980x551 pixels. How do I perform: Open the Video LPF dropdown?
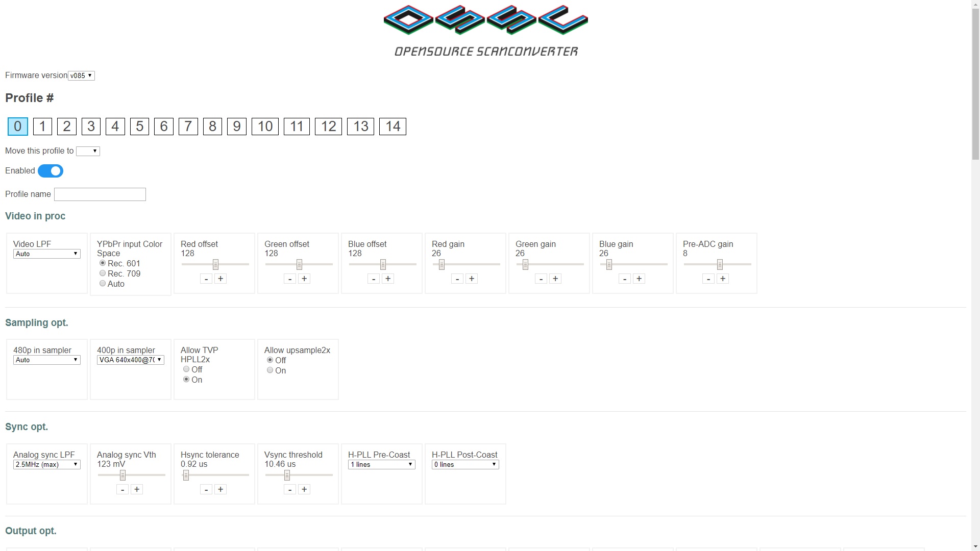[x=46, y=254]
